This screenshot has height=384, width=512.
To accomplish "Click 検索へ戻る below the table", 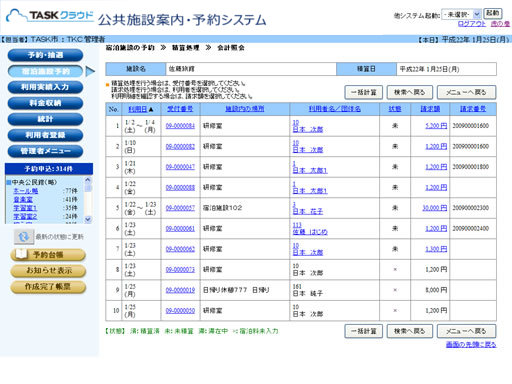I will 410,331.
